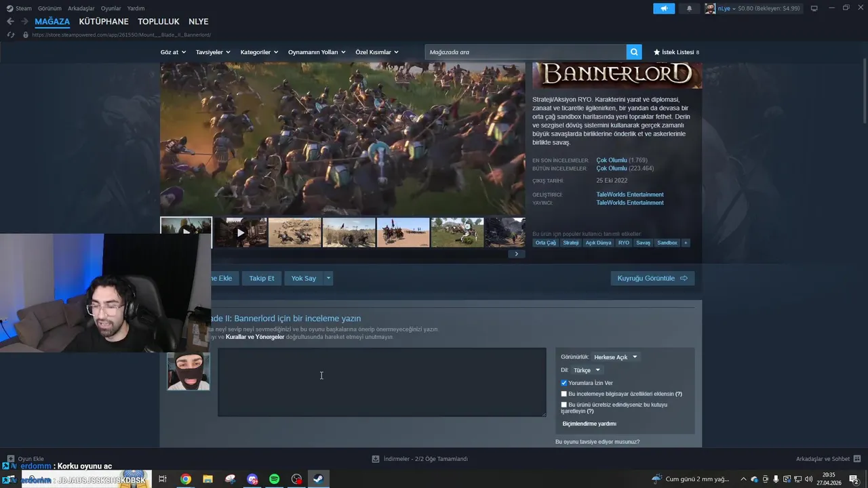
Task: Click the store URL address text
Action: pyautogui.click(x=121, y=35)
